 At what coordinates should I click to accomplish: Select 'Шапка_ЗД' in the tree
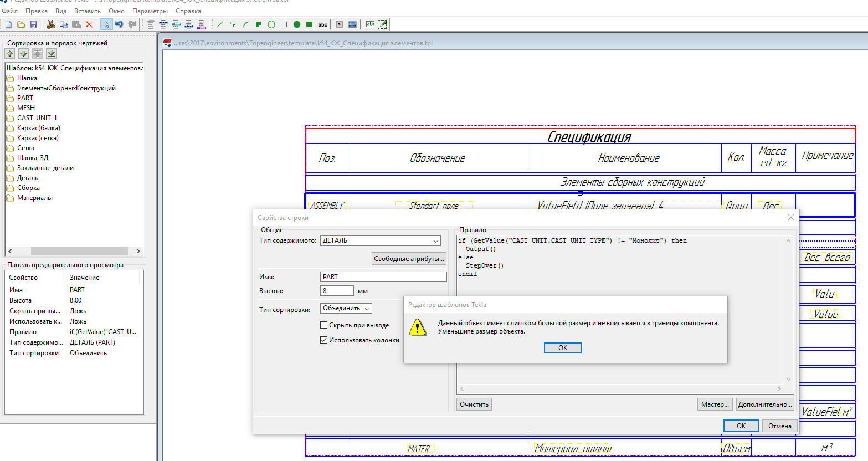(x=32, y=158)
